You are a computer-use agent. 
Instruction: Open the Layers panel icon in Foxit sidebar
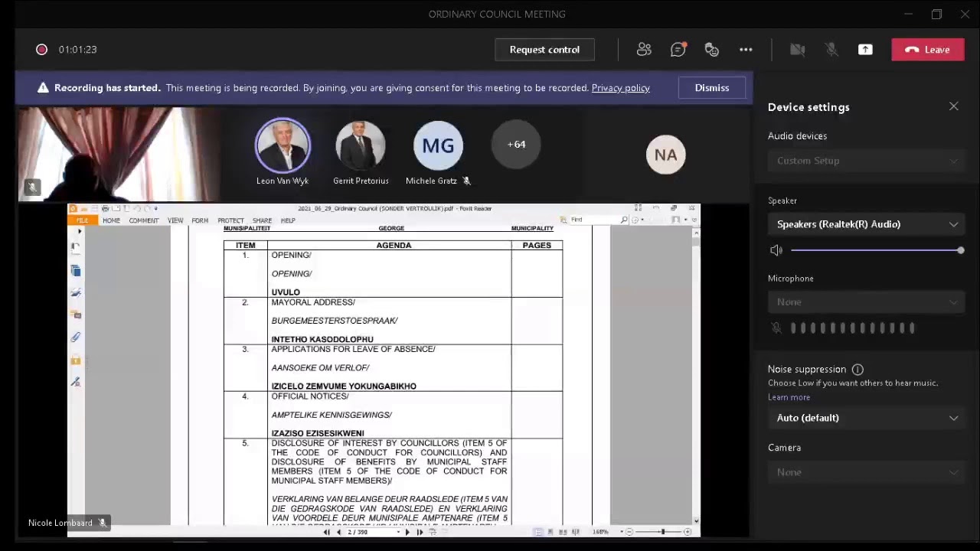point(76,292)
